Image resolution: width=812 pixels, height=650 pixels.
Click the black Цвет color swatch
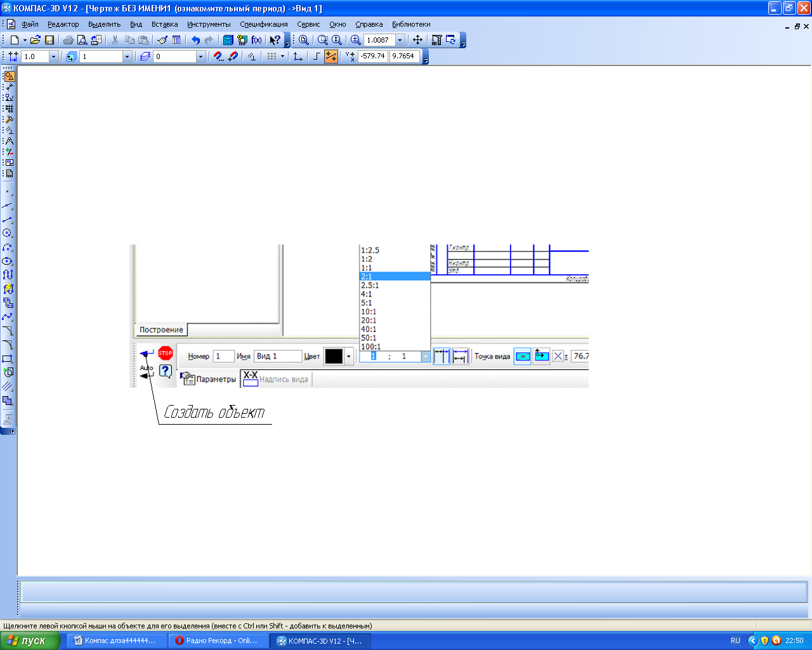[x=334, y=356]
